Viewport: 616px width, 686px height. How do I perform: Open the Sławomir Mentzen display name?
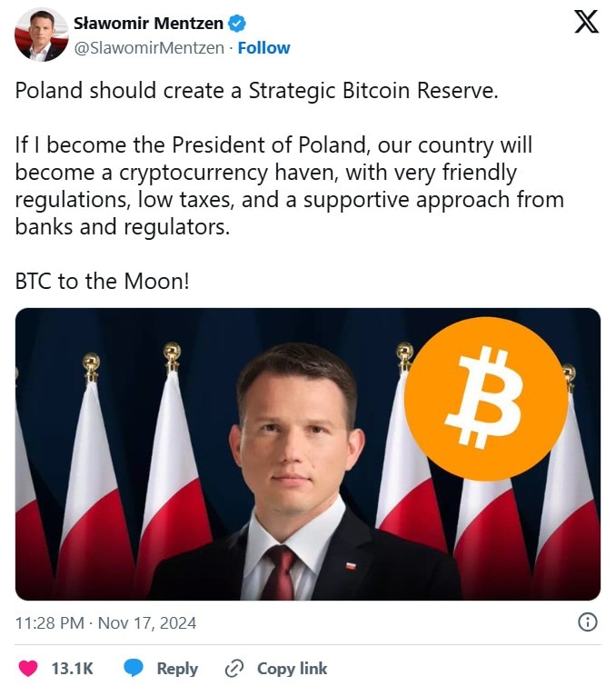point(148,24)
